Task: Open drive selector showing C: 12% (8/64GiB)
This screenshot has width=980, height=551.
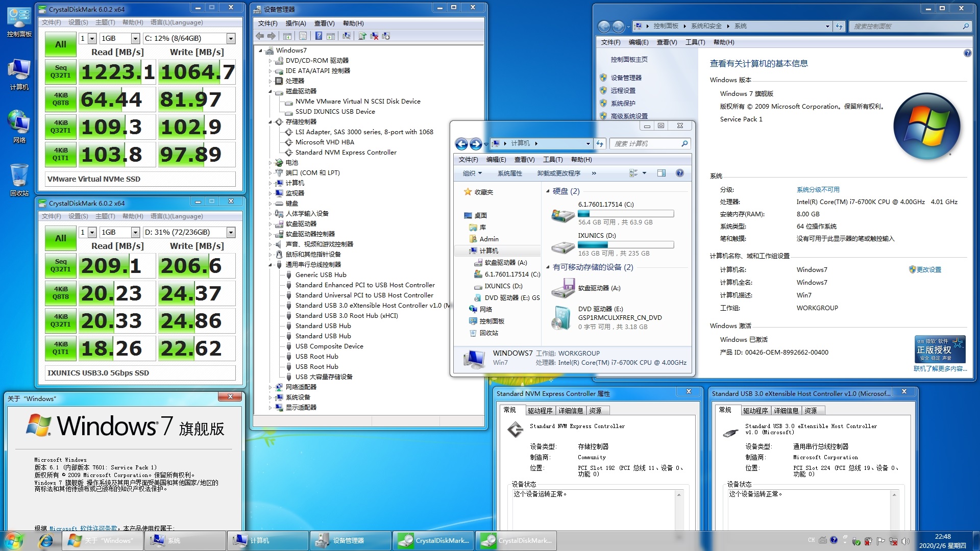Action: click(189, 38)
